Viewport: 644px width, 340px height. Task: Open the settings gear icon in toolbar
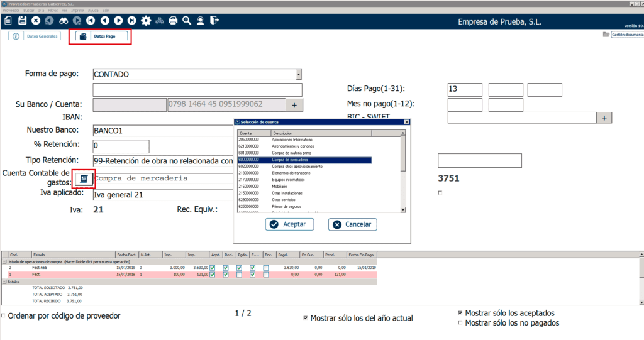pyautogui.click(x=146, y=21)
